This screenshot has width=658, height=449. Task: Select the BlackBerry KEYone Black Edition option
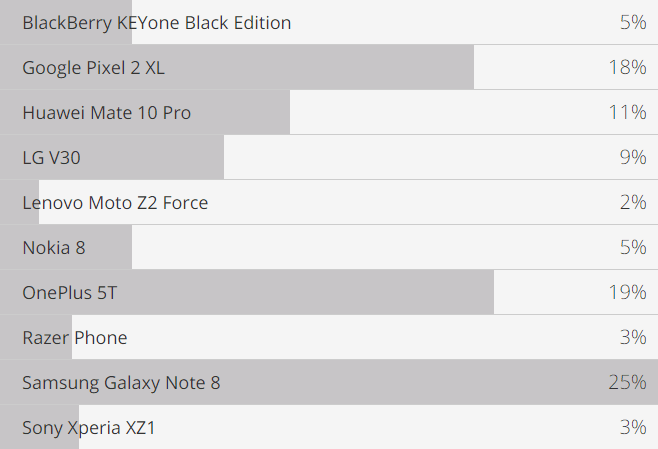[x=156, y=22]
